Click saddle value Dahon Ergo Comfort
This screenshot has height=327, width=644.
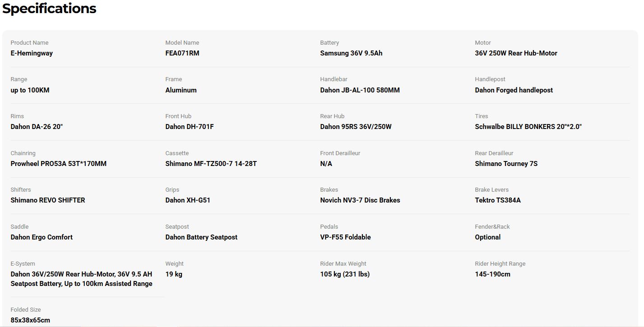point(42,237)
